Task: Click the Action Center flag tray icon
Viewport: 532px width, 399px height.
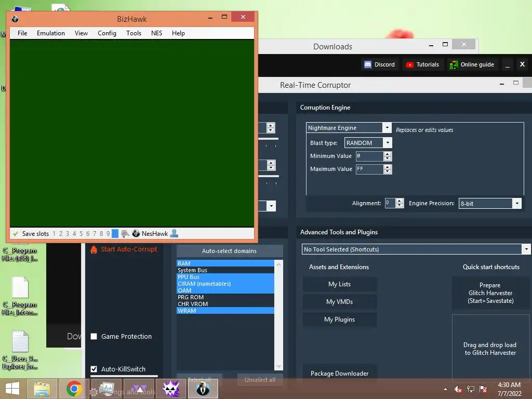Action: pyautogui.click(x=483, y=389)
